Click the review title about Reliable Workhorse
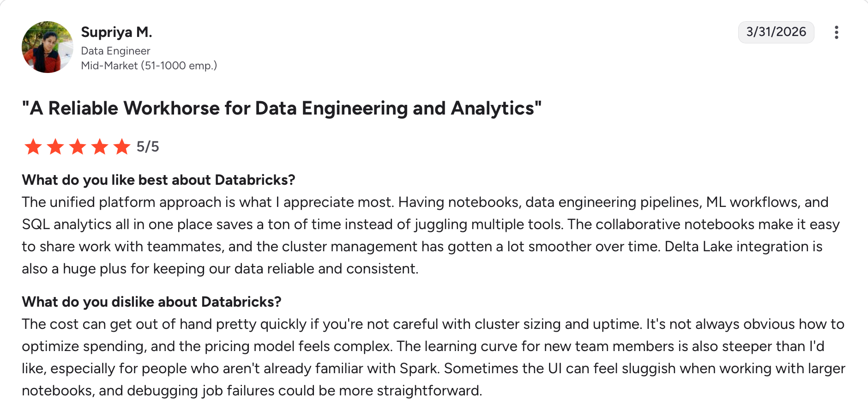This screenshot has width=868, height=400. click(x=282, y=109)
